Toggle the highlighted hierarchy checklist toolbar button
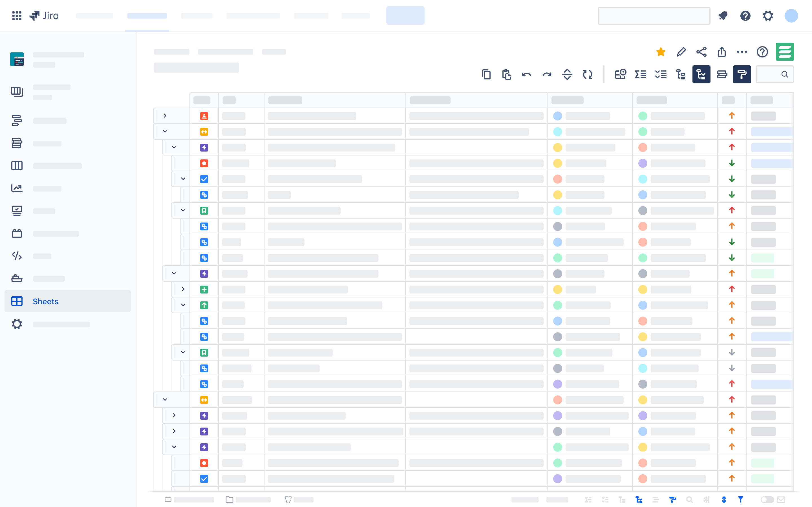 (x=701, y=74)
